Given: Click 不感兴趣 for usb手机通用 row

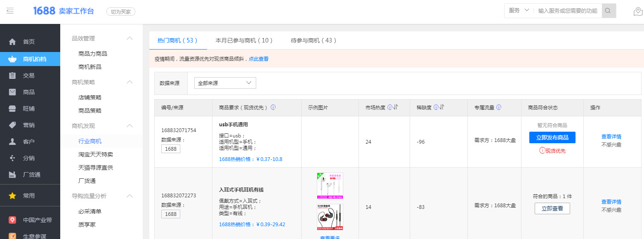Looking at the screenshot, I should pyautogui.click(x=611, y=144).
